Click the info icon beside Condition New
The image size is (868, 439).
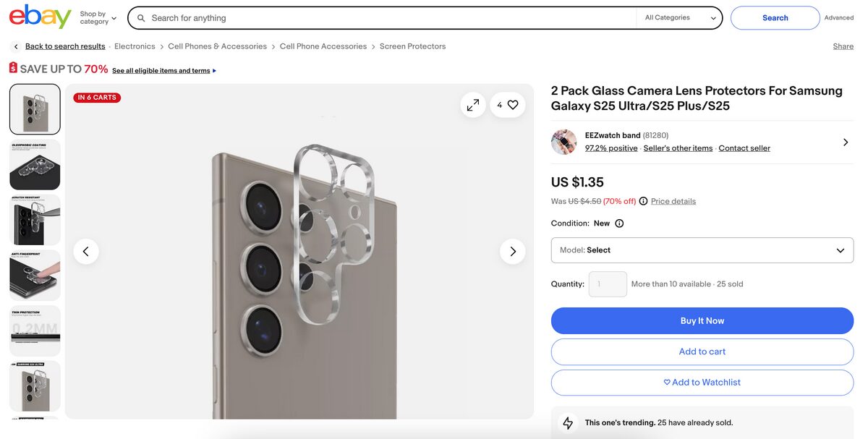(x=618, y=223)
